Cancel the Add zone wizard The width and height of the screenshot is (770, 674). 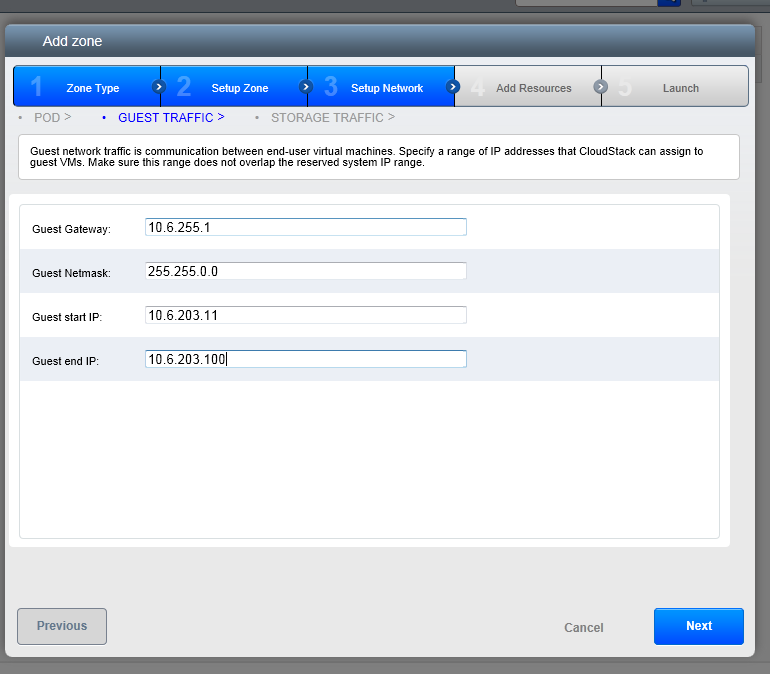583,627
